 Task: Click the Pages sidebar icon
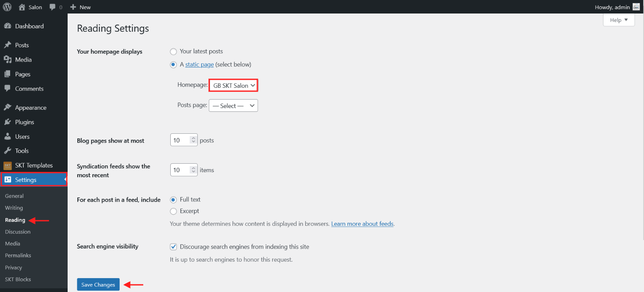tap(8, 74)
